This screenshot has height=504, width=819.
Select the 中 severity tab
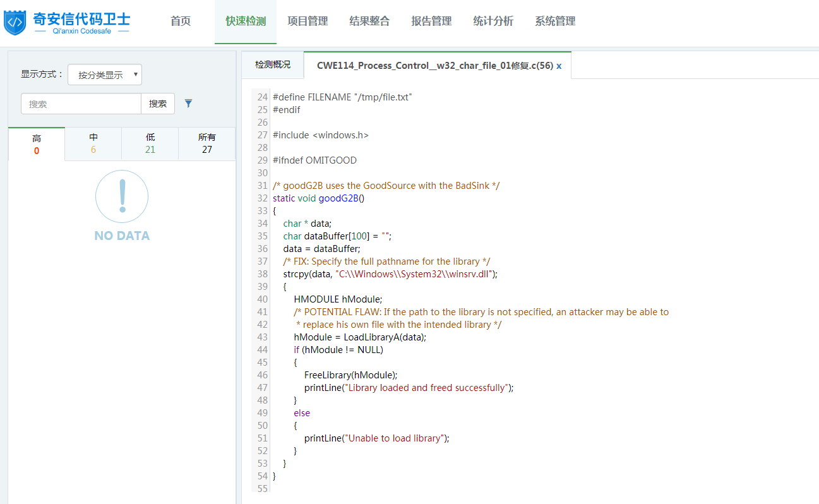[x=93, y=144]
